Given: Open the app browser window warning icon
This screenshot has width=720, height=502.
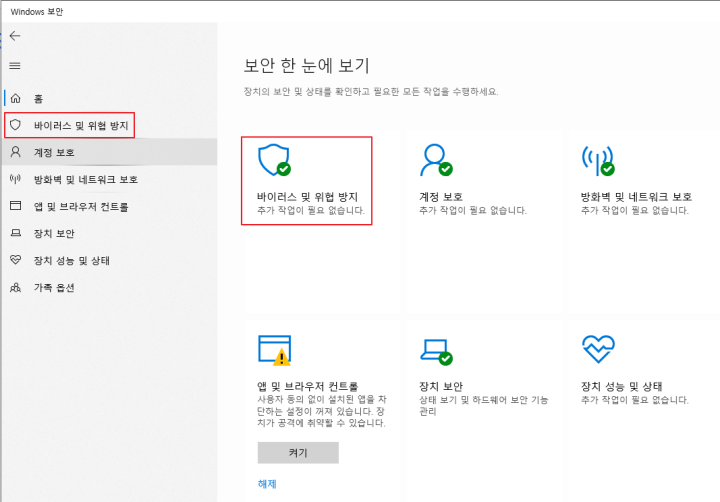Looking at the screenshot, I should pos(274,350).
